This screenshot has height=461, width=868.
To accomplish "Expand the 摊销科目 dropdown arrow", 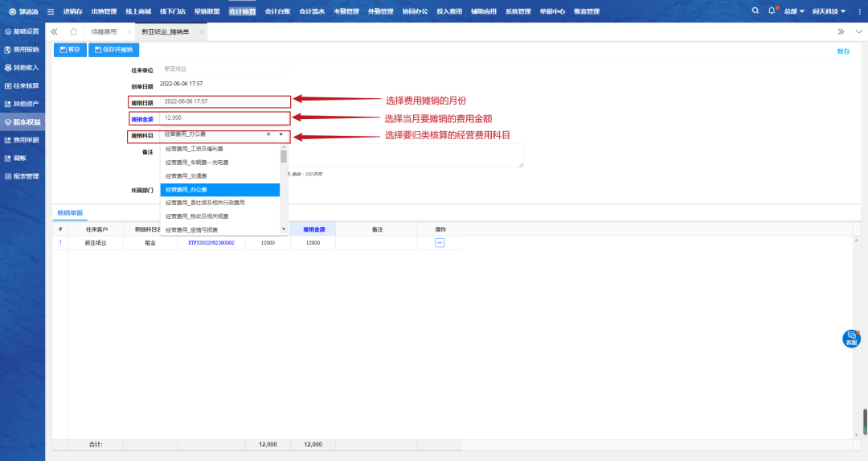I will pos(280,134).
